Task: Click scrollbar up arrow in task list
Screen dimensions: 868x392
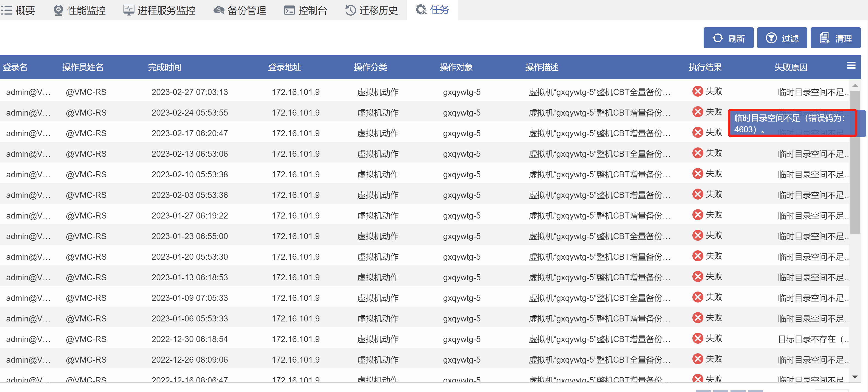Action: [x=855, y=86]
